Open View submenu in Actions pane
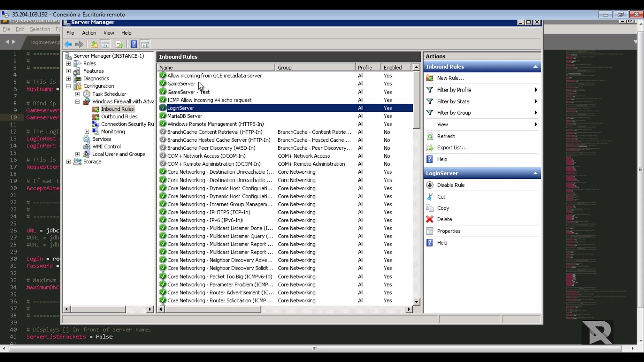644x362 pixels. pos(482,124)
